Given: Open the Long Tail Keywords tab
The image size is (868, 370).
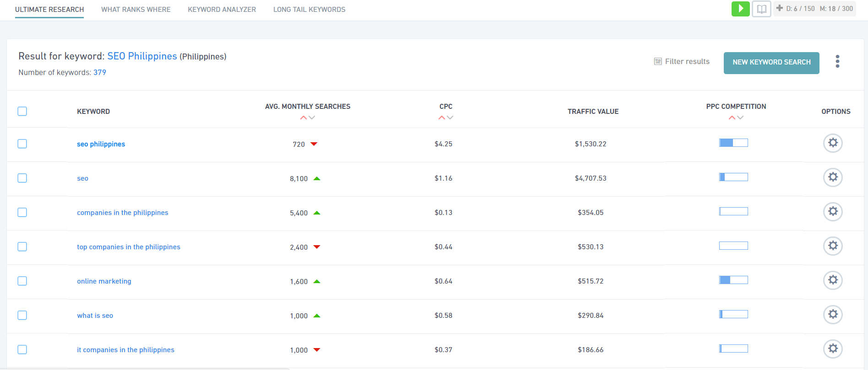Looking at the screenshot, I should tap(309, 10).
